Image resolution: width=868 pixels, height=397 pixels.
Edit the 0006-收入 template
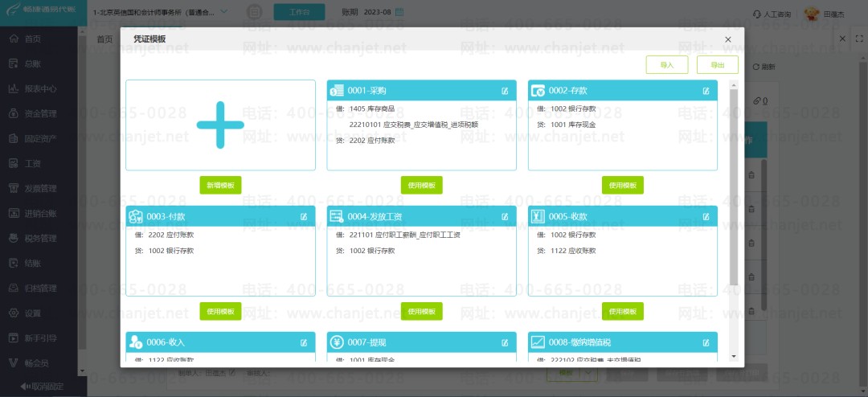point(304,342)
